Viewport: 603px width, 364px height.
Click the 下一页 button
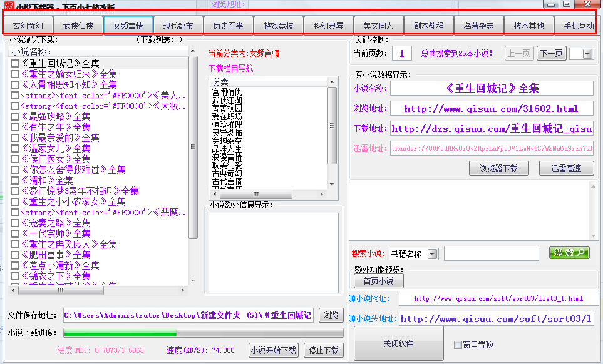[x=551, y=53]
